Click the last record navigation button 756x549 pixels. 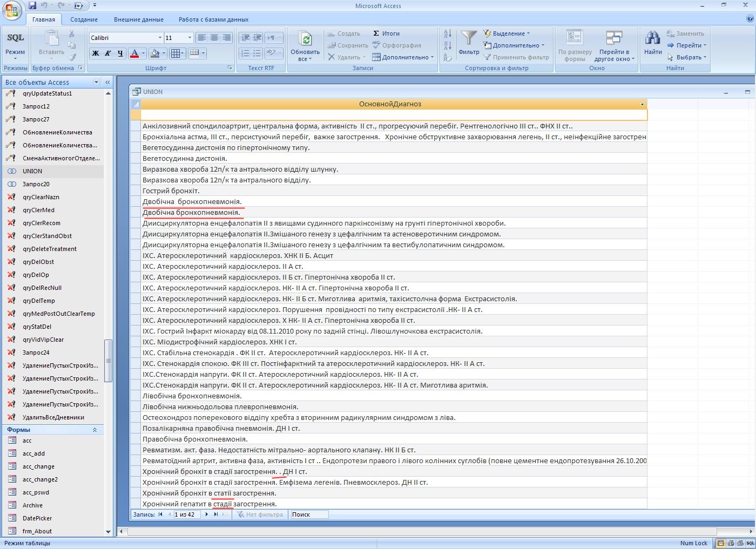(x=216, y=514)
